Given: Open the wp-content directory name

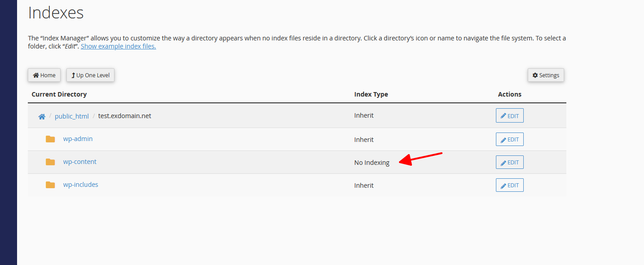Looking at the screenshot, I should (79, 162).
